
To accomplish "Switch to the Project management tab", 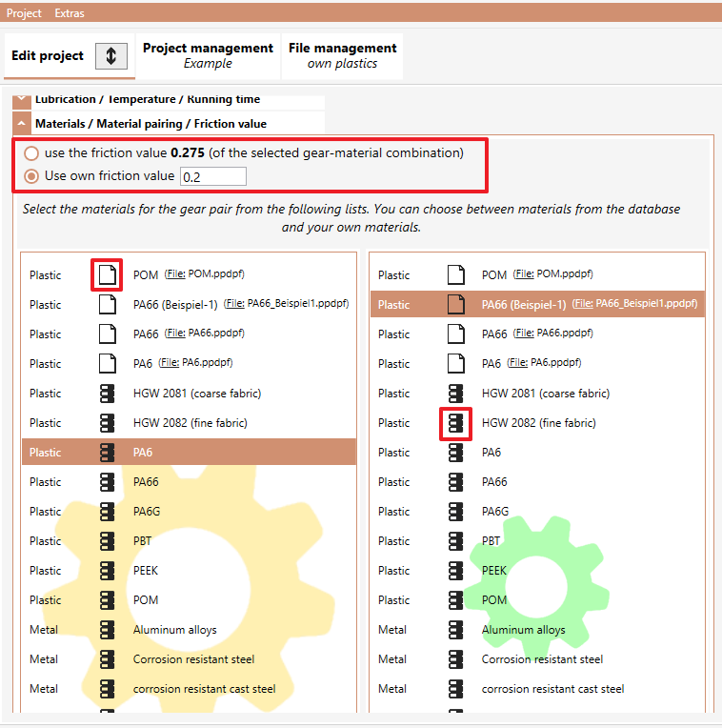I will click(208, 55).
